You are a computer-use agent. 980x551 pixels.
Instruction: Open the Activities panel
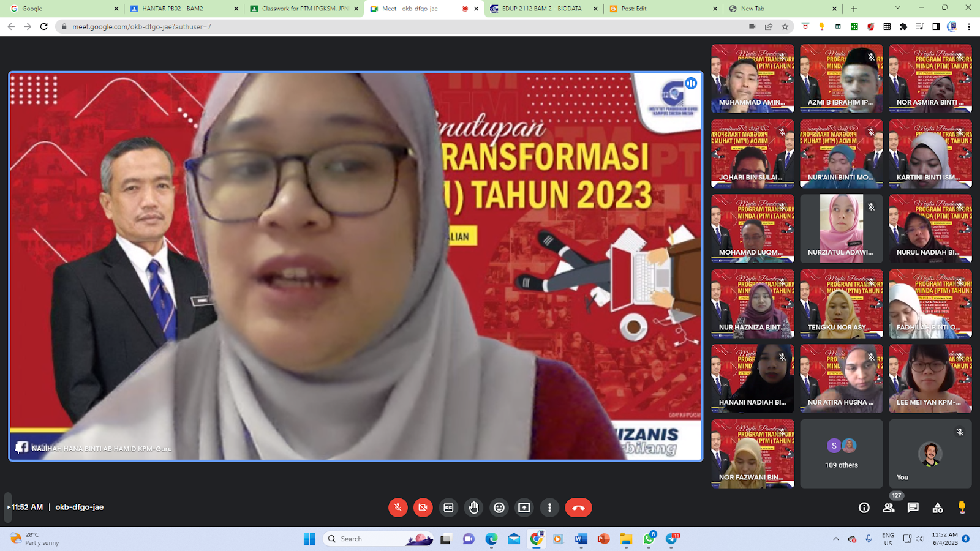pos(938,508)
